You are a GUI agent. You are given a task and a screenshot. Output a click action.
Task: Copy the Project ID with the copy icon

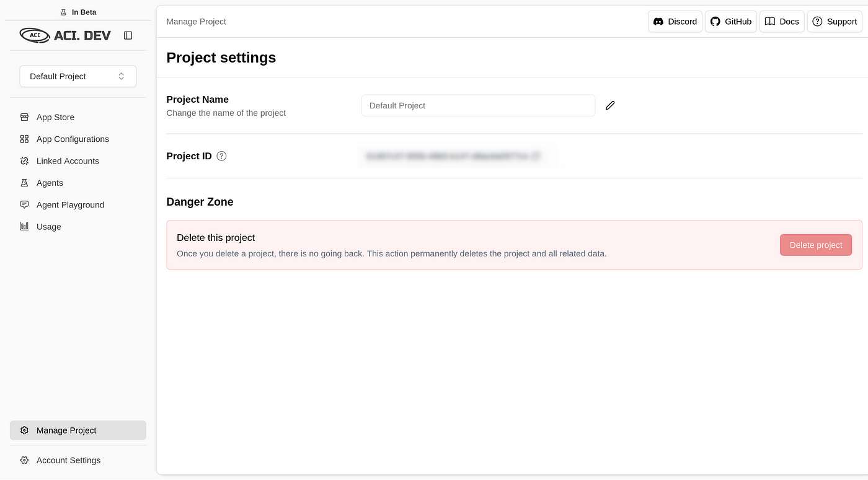point(536,156)
